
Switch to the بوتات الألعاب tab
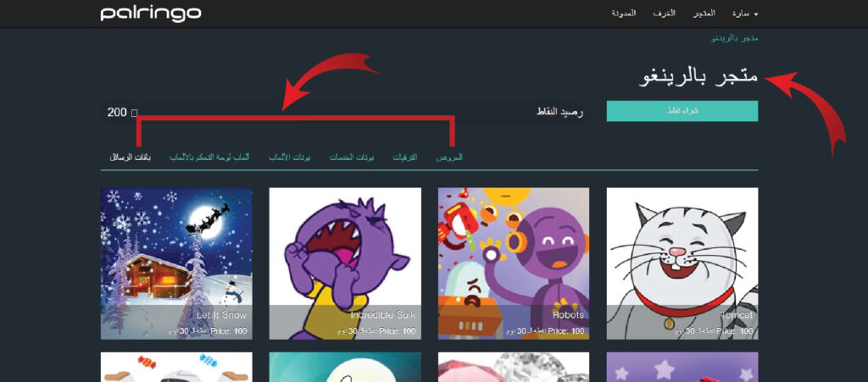(x=289, y=158)
